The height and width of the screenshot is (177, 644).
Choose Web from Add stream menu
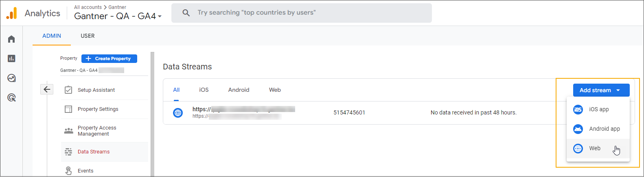click(598, 149)
